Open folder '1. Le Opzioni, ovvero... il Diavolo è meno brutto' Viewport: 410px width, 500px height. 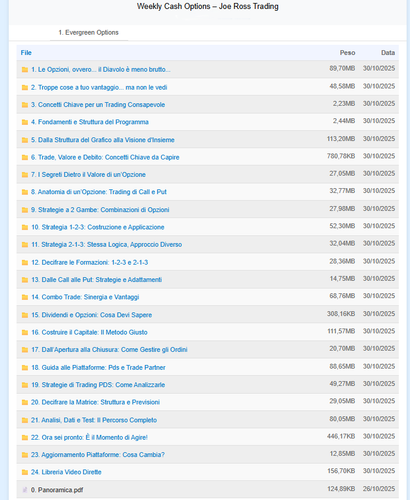pos(101,70)
